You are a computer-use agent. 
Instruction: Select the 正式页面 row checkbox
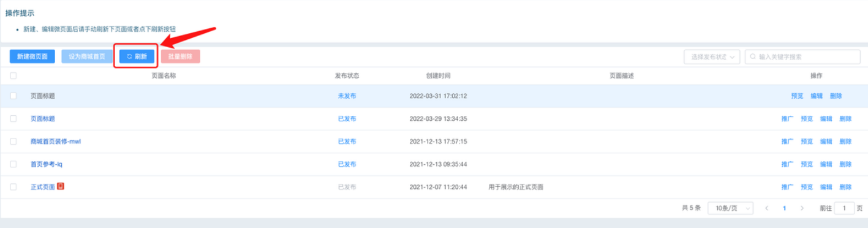click(x=13, y=187)
